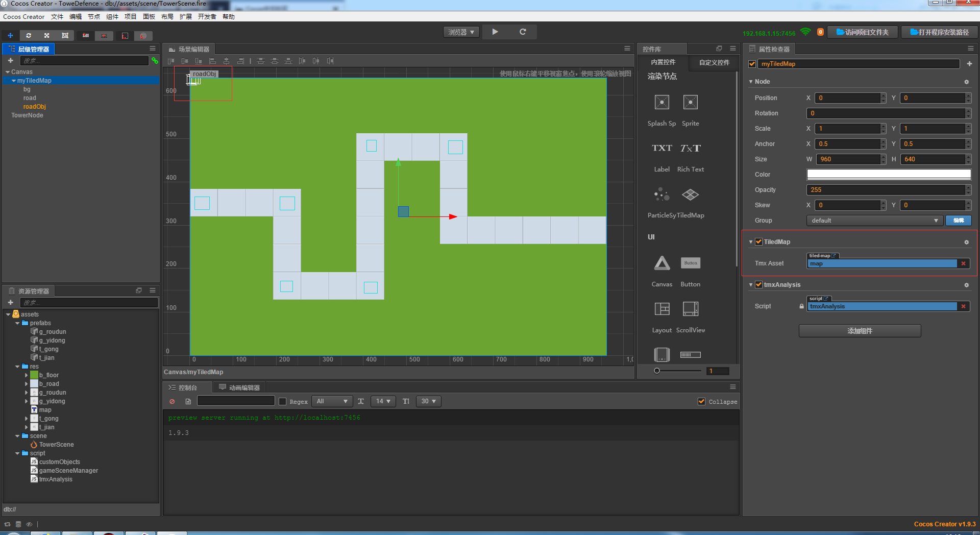Screen dimensions: 980x535
Task: Select the rect transform tool
Action: [x=65, y=36]
